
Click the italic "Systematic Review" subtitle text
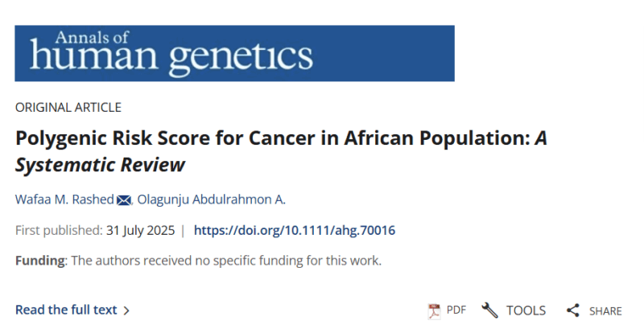101,165
